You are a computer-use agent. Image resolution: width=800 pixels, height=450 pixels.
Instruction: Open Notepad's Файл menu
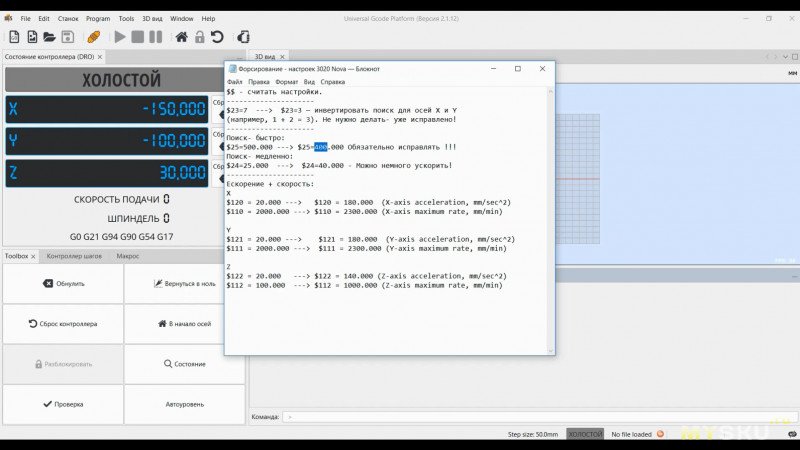click(x=235, y=82)
